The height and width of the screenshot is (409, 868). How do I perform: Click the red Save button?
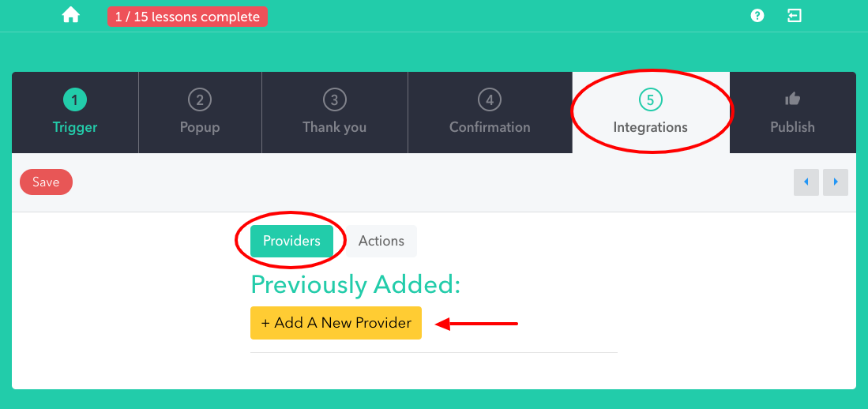click(x=46, y=182)
